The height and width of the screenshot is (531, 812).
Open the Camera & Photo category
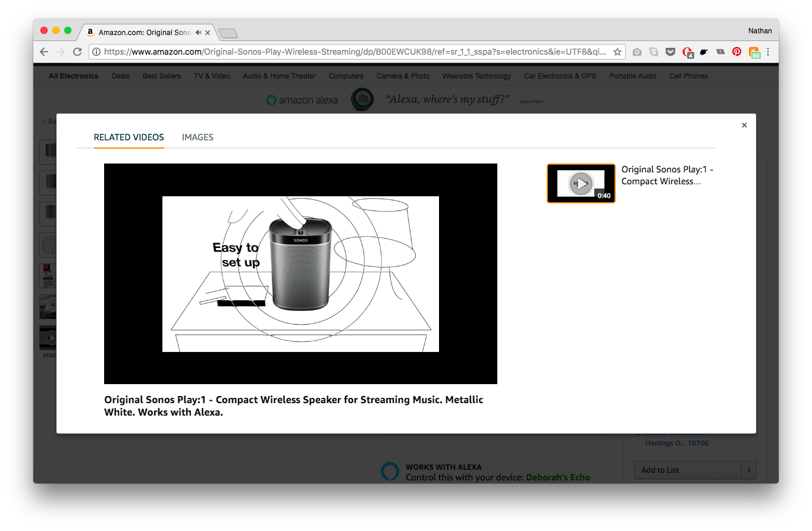403,76
